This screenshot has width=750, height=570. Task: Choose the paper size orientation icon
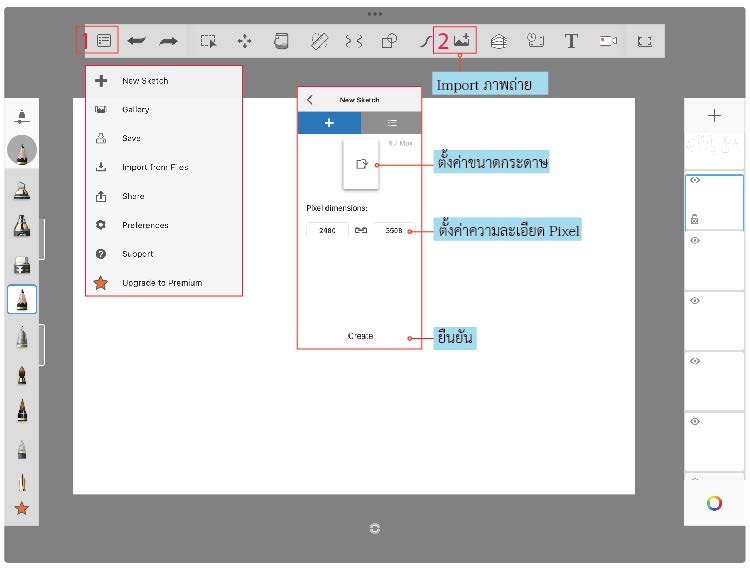(362, 164)
